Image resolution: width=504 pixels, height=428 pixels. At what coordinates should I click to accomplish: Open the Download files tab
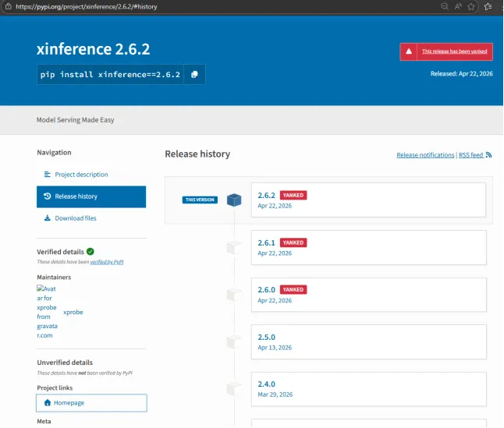(91, 218)
